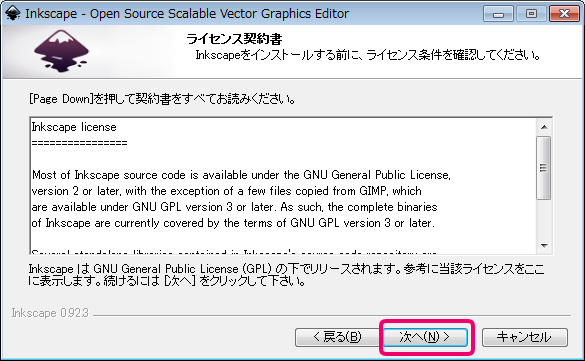Viewport: 585px width, 361px height.
Task: Click the 'Inkscape 0.92.3' version label
Action: point(50,313)
